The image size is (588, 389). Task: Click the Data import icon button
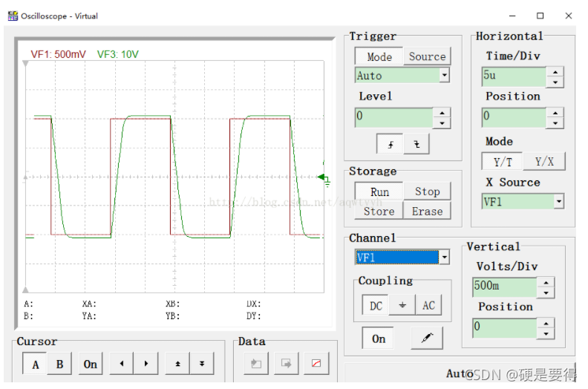(x=256, y=364)
